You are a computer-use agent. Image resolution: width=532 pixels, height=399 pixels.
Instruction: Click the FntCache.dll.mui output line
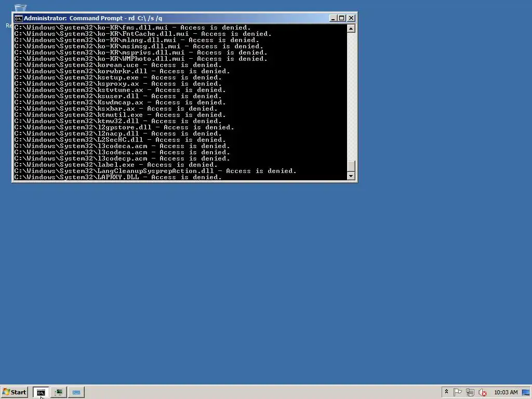143,34
